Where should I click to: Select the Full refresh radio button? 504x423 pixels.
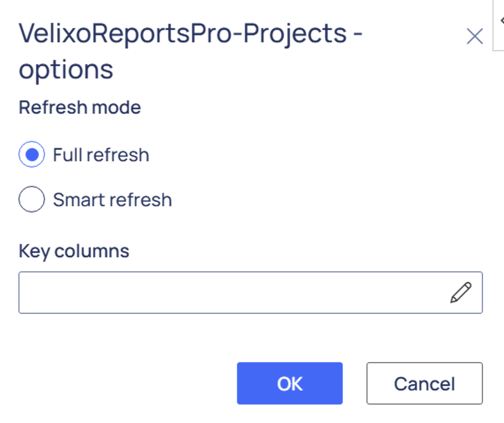pyautogui.click(x=32, y=155)
